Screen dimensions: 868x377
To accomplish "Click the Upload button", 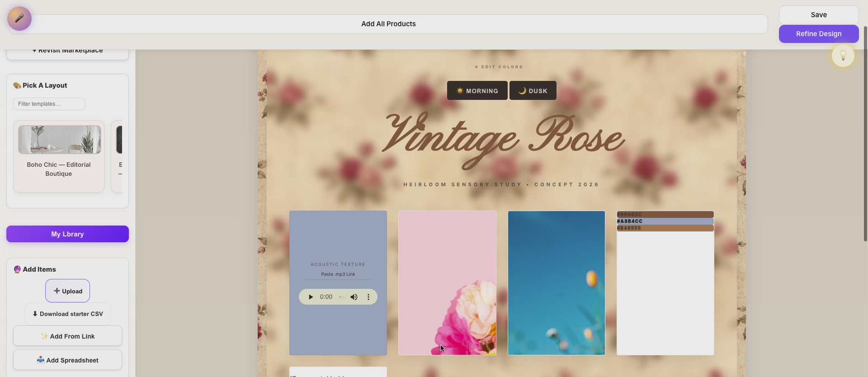I will coord(67,291).
